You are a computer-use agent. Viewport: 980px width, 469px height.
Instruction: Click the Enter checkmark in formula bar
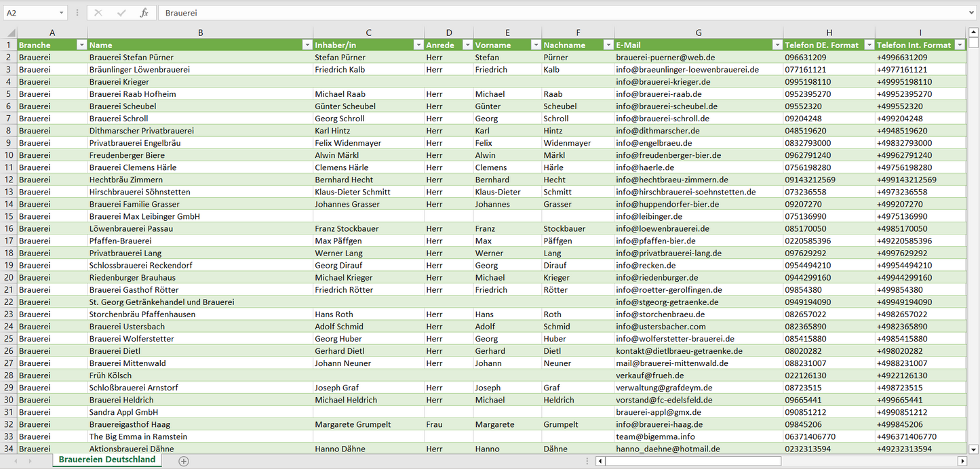click(121, 13)
